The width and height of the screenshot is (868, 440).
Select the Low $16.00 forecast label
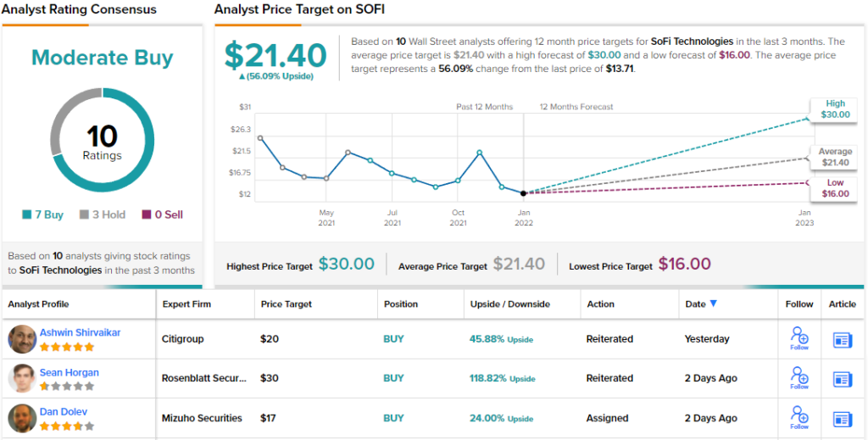835,187
